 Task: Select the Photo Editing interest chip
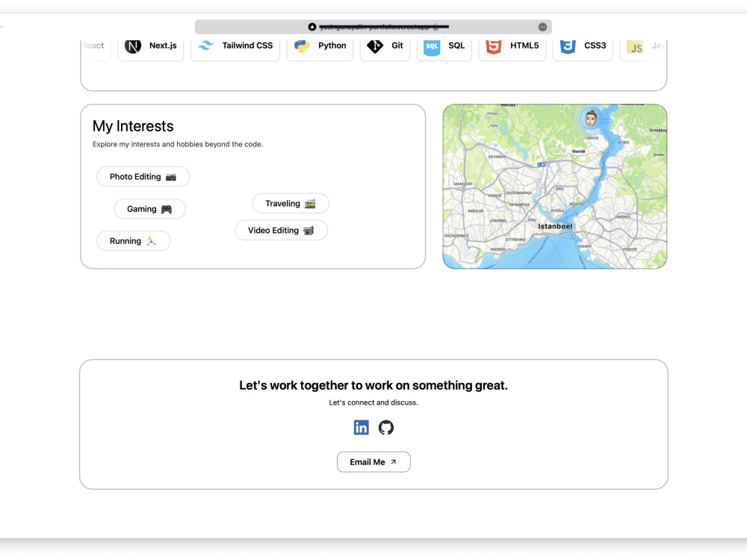pyautogui.click(x=143, y=177)
